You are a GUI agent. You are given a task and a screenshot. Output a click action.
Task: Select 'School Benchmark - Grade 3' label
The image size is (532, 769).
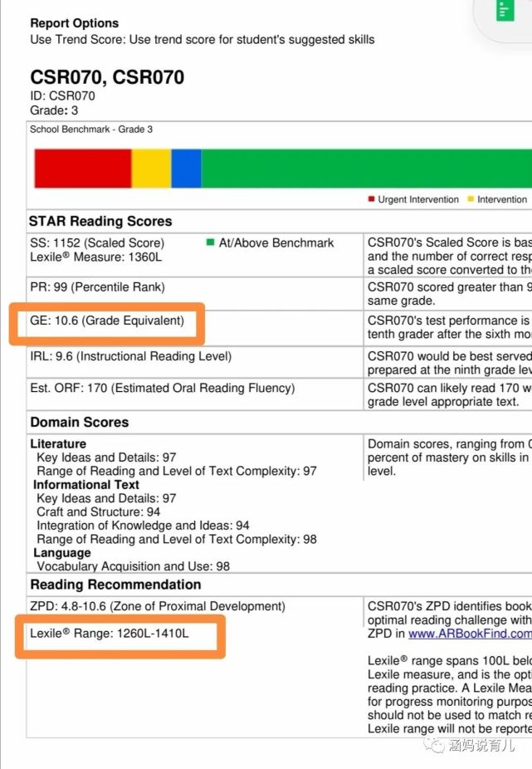click(91, 130)
